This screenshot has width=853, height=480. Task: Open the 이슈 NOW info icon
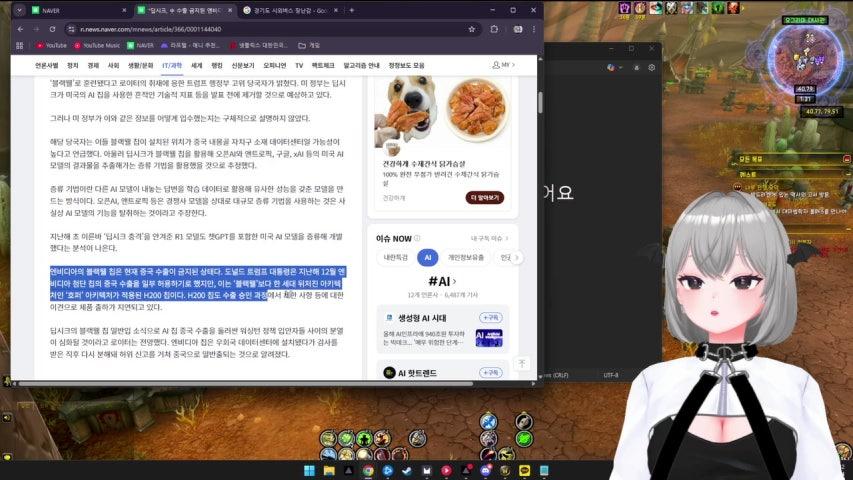click(x=417, y=238)
